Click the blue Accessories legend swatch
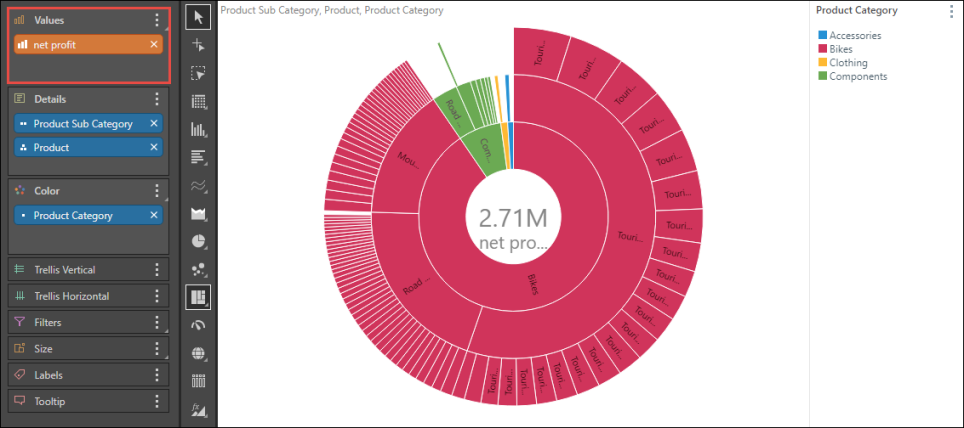Image resolution: width=964 pixels, height=428 pixels. (x=823, y=36)
